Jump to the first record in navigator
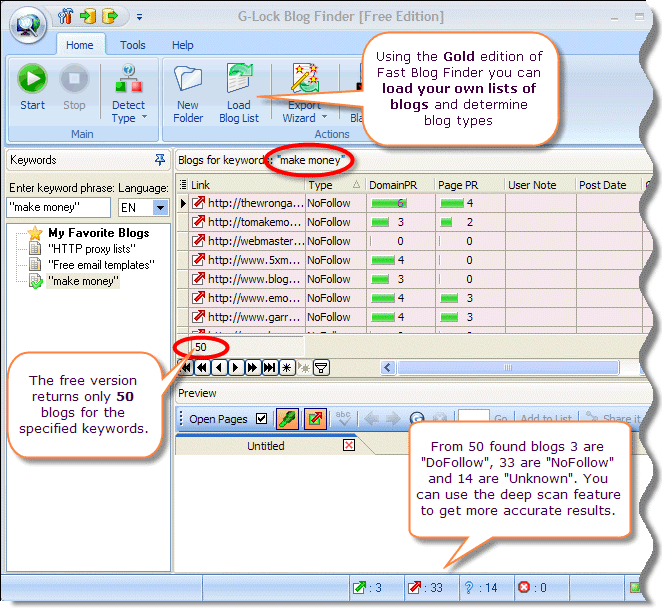This screenshot has height=614, width=662. (185, 367)
